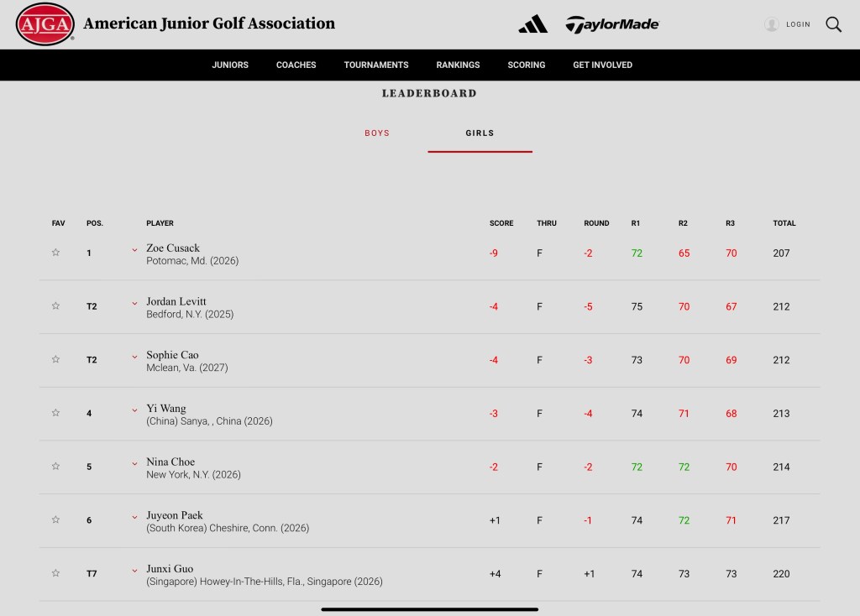860x616 pixels.
Task: Click the TaylorMade sponsor logo
Action: click(612, 24)
